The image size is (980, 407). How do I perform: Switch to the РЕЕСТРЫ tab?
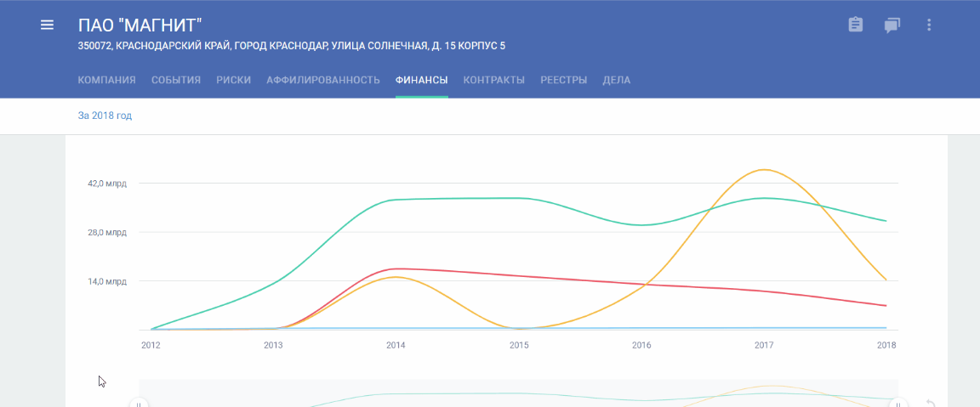[564, 80]
